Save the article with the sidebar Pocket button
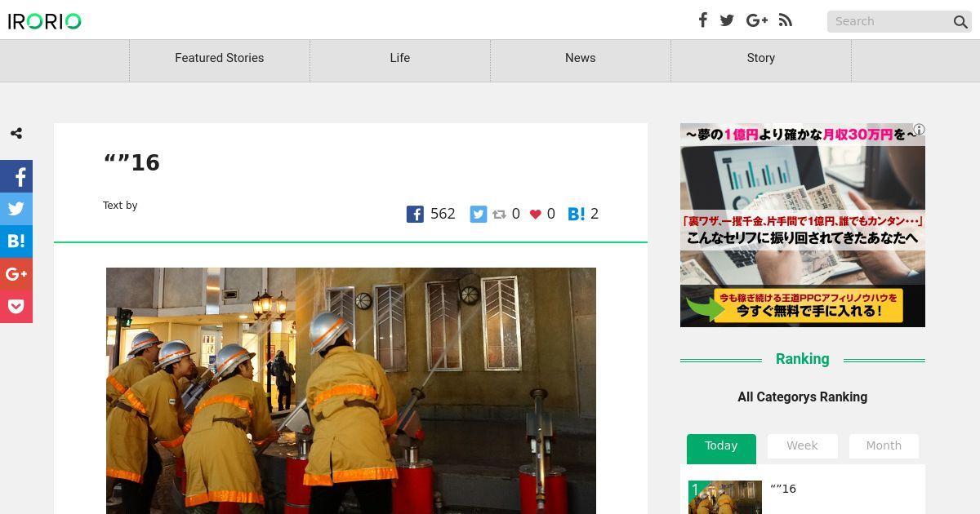The height and width of the screenshot is (514, 980). (x=16, y=307)
